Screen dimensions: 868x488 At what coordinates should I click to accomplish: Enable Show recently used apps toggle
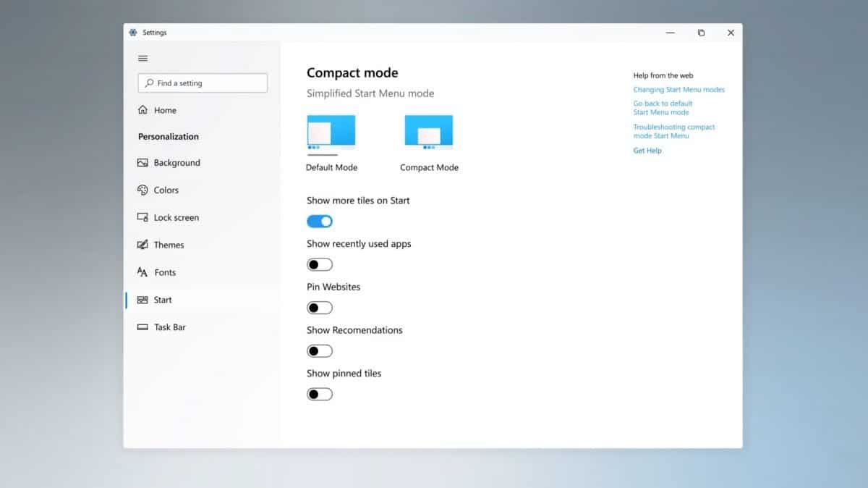point(320,265)
